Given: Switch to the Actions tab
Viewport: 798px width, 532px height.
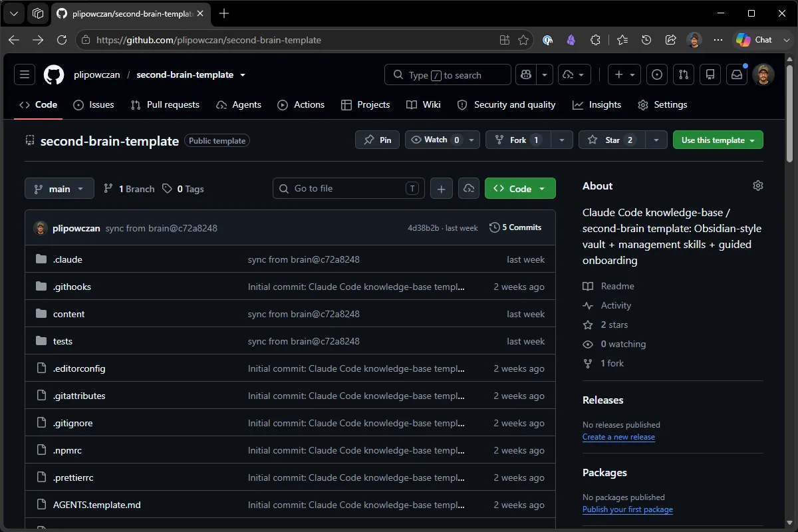Looking at the screenshot, I should (x=301, y=105).
